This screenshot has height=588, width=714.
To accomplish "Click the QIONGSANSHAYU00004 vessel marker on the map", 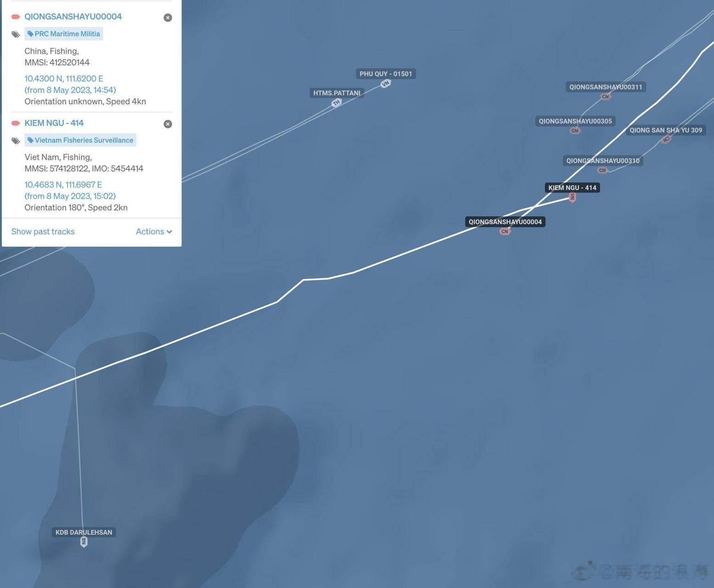I will click(x=505, y=232).
